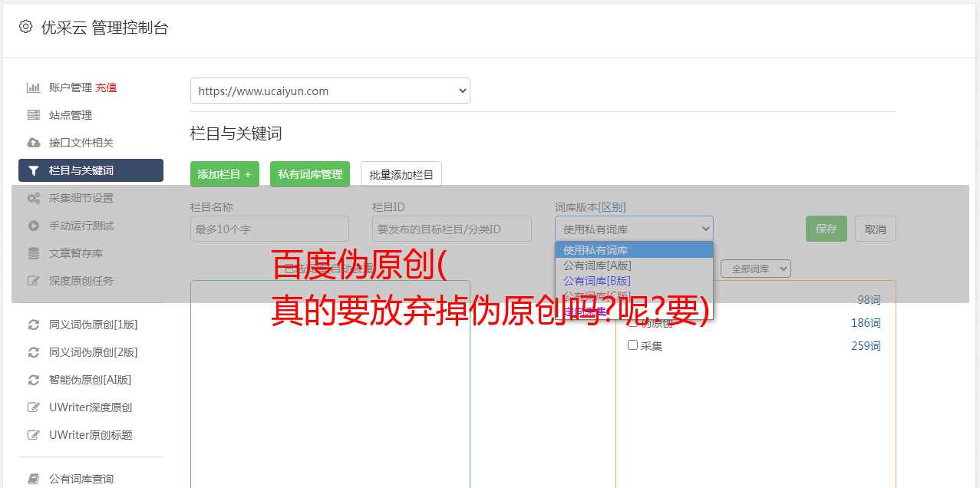Screen dimensions: 980x488
Task: Choose 公有词库[B版] in the open list
Action: coord(634,281)
